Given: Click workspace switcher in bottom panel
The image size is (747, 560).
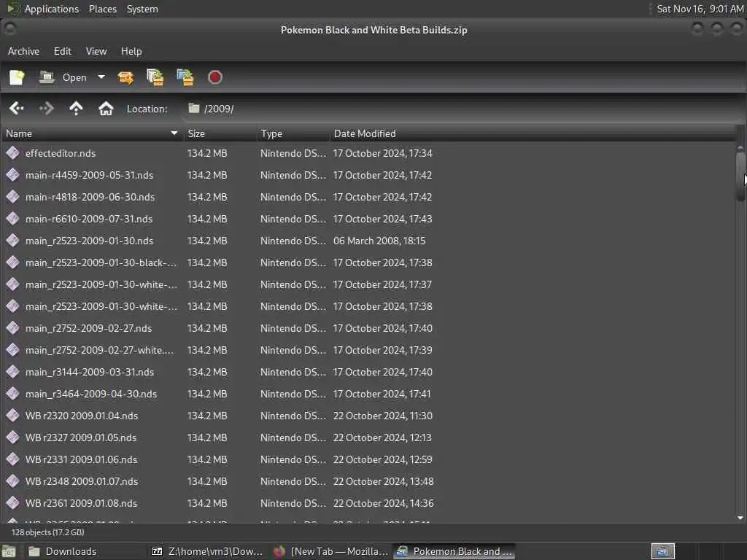Looking at the screenshot, I should (x=662, y=551).
